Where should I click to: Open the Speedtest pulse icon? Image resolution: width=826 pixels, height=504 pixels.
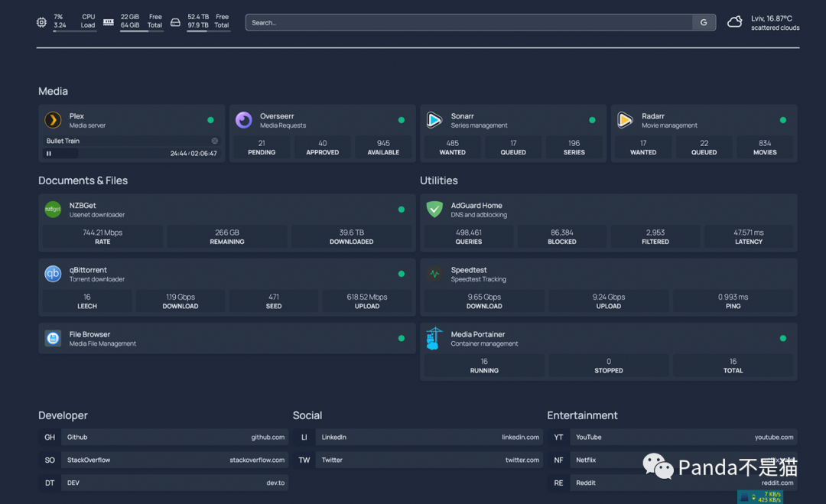[434, 274]
